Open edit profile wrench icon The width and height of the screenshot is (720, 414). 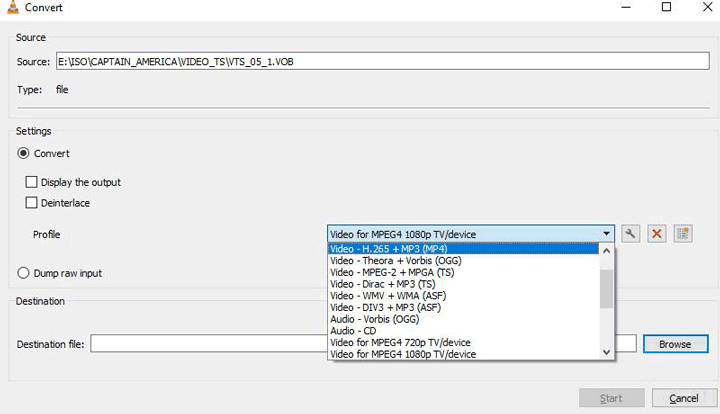tap(630, 234)
